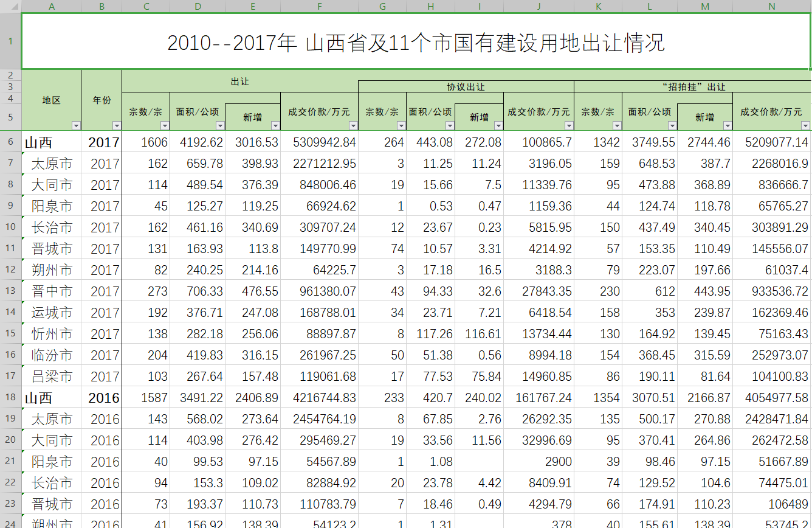This screenshot has height=528, width=812.
Task: Select the row 18 header
Action: click(x=10, y=398)
